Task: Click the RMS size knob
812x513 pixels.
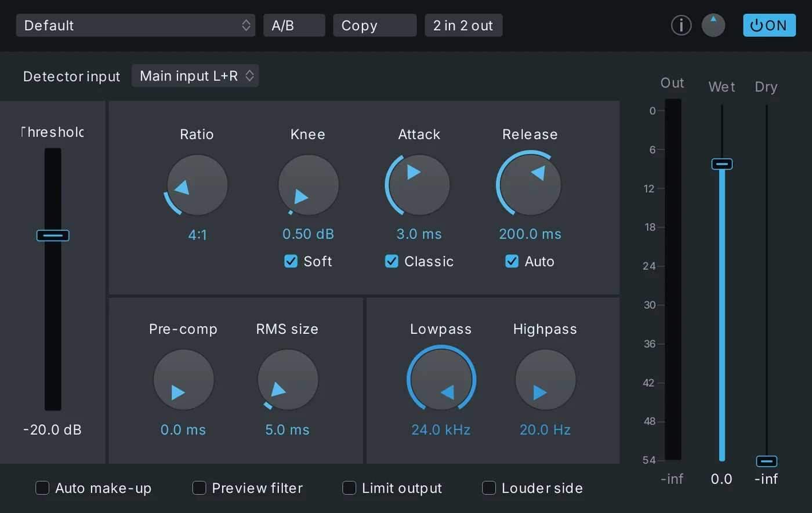Action: click(x=288, y=380)
